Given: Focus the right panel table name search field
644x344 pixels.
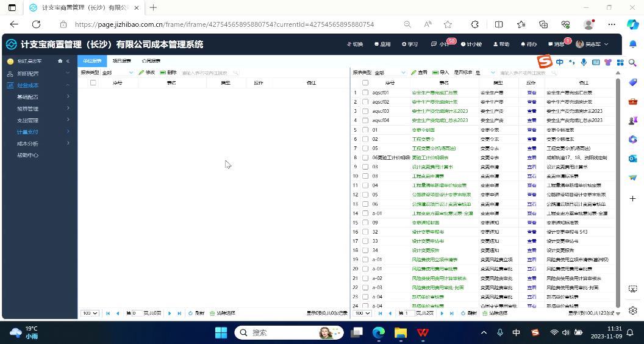Looking at the screenshot, I should click(526, 73).
